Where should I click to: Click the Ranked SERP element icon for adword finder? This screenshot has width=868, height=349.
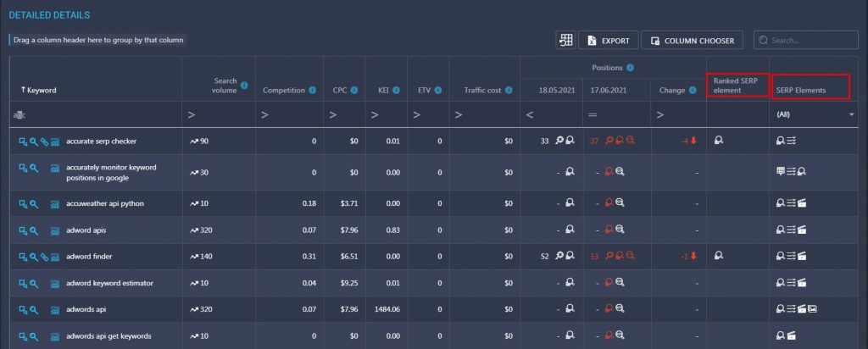719,256
